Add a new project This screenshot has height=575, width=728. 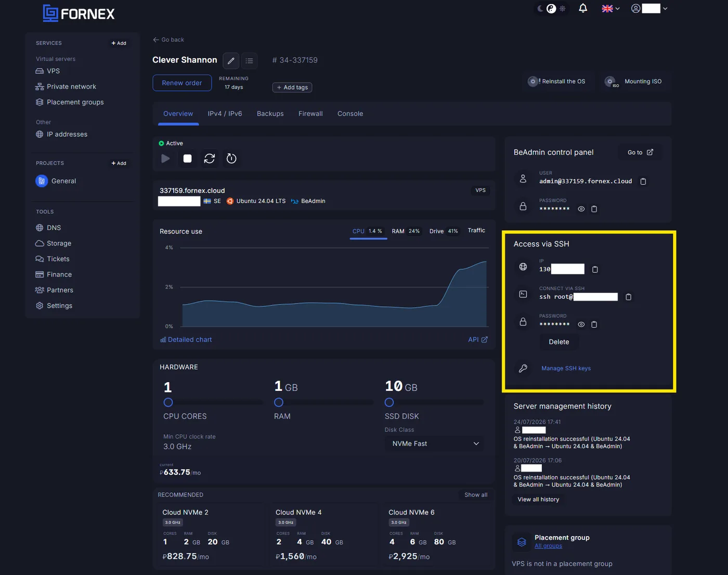[119, 163]
